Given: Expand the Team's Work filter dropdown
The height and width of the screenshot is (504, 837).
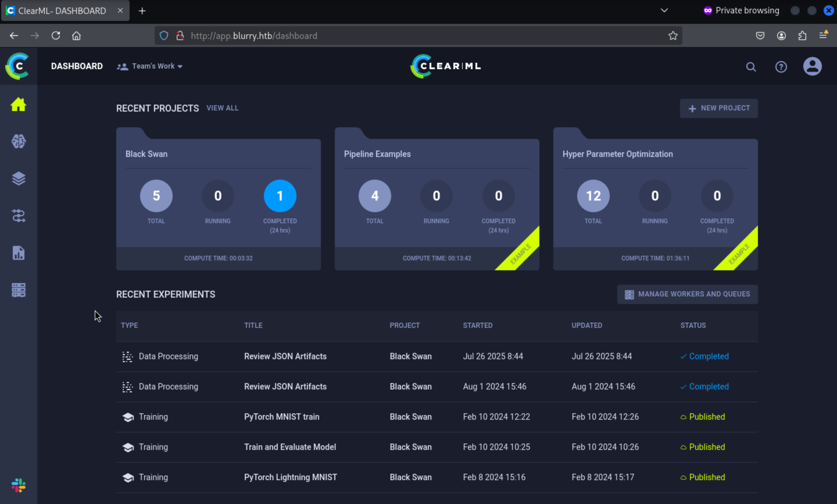Looking at the screenshot, I should point(150,66).
